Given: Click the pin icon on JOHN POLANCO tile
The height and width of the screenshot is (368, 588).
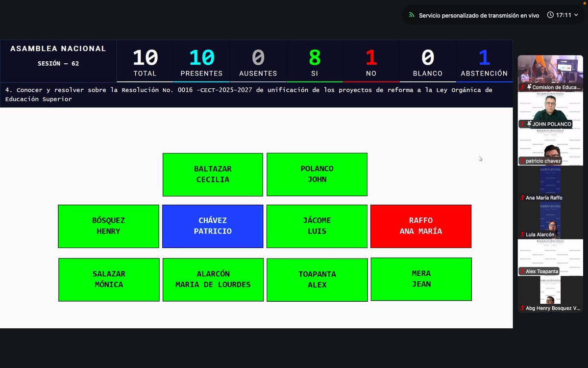Looking at the screenshot, I should coord(529,124).
